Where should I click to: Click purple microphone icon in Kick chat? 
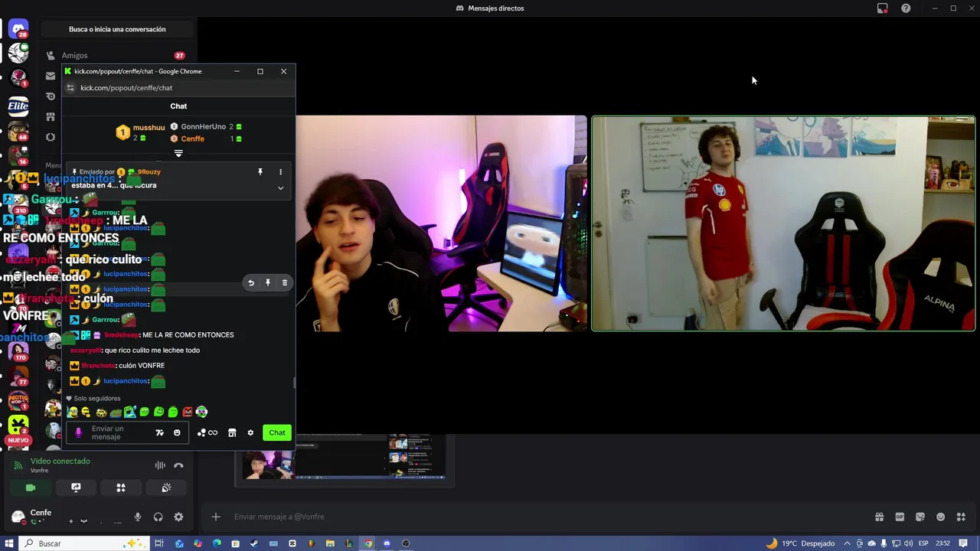click(78, 432)
